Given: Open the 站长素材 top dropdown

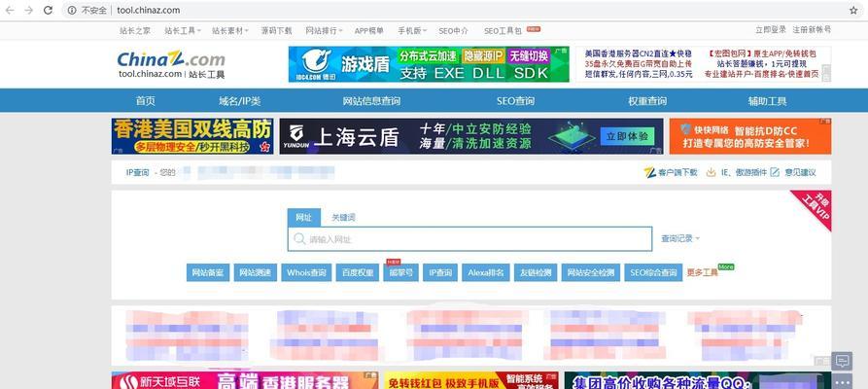Looking at the screenshot, I should tap(230, 31).
